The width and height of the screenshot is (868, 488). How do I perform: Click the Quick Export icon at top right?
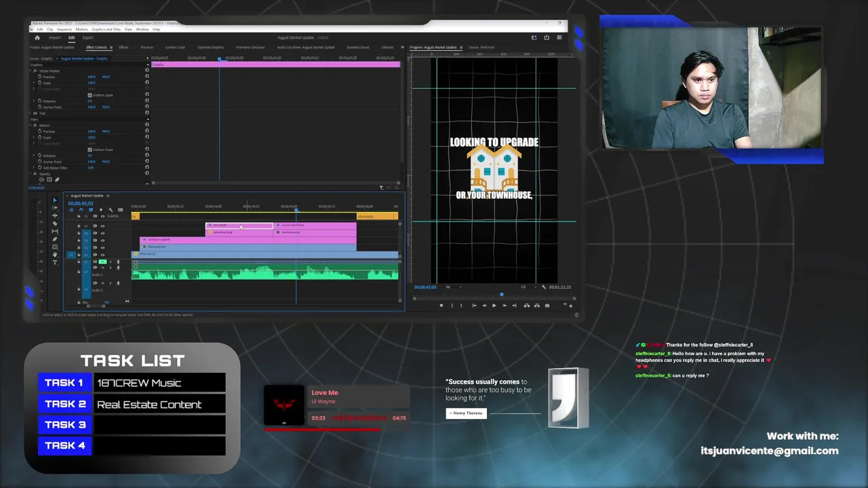click(x=547, y=37)
